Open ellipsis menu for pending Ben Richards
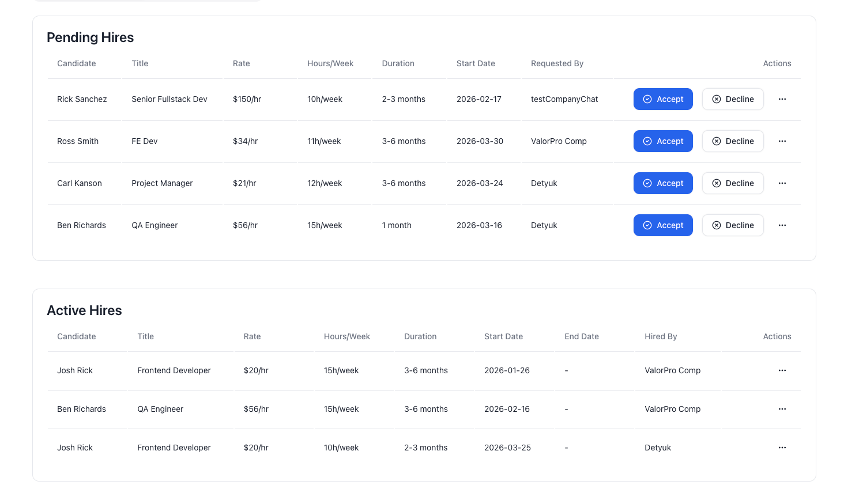The width and height of the screenshot is (844, 504). click(x=782, y=225)
